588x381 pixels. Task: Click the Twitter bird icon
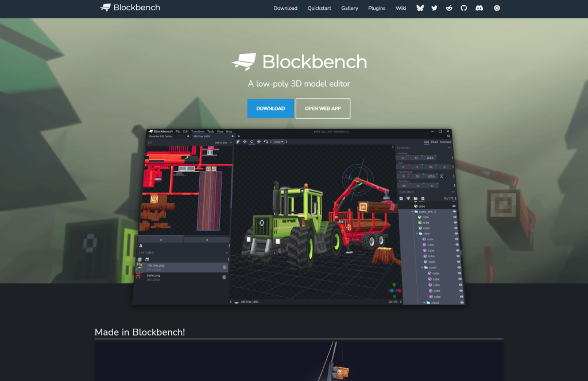tap(434, 8)
